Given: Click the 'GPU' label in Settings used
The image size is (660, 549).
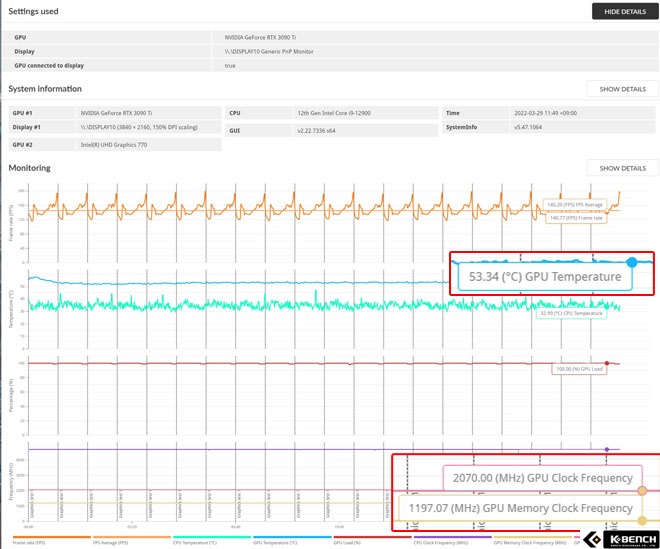Looking at the screenshot, I should pos(20,37).
